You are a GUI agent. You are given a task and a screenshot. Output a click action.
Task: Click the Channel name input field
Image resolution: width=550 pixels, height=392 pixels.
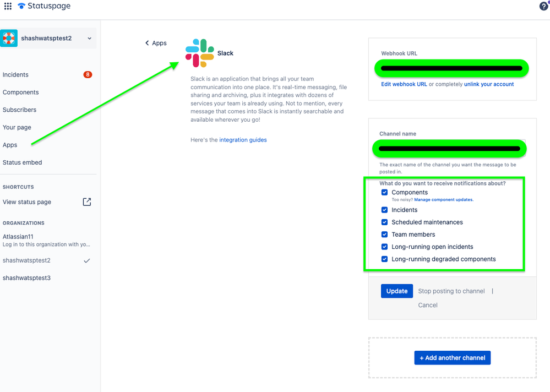coord(449,148)
